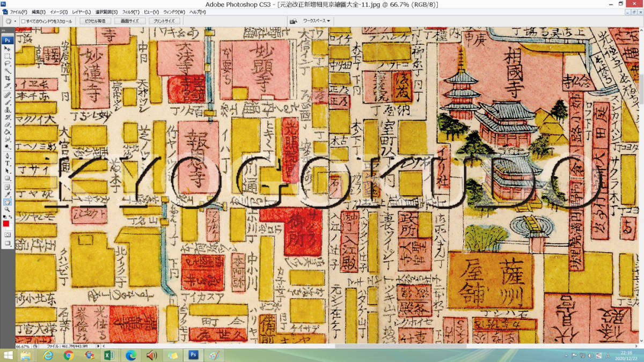Click the white background color swatch
Screen dimensions: 644x362
click(11, 229)
